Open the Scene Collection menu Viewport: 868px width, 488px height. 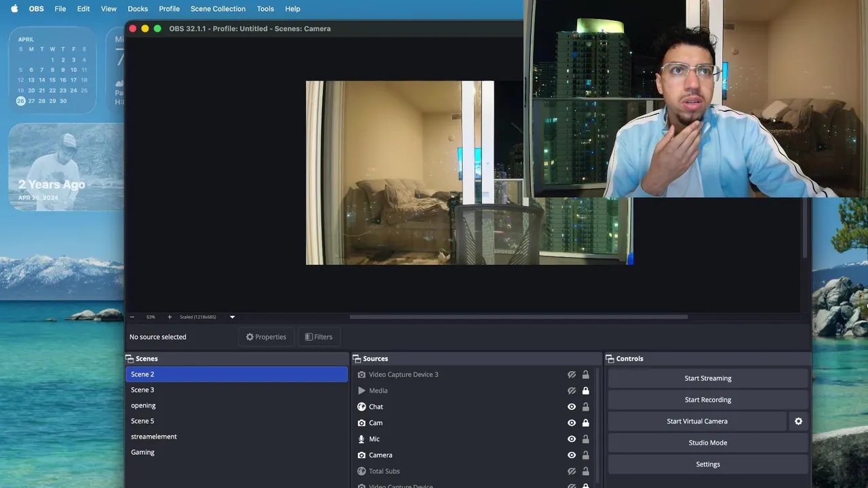click(x=218, y=9)
